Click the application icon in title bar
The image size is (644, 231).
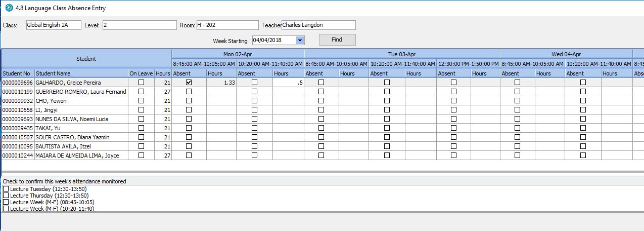(x=9, y=8)
